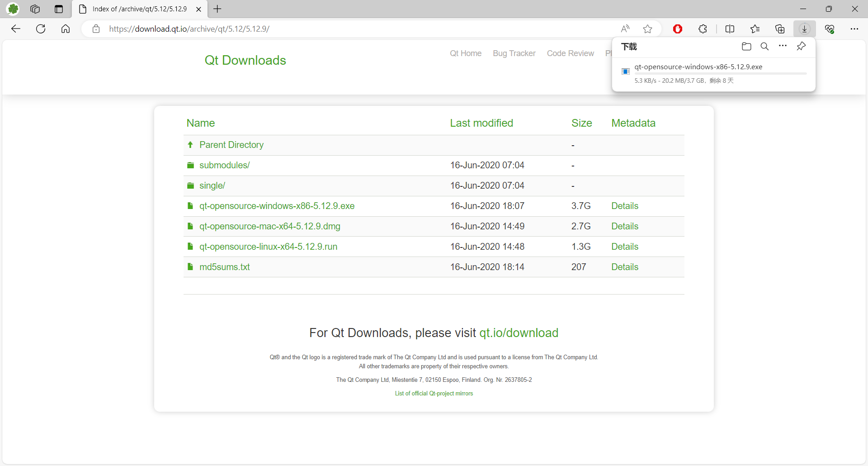This screenshot has width=868, height=466.
Task: Open Code Review navigation link
Action: (x=570, y=53)
